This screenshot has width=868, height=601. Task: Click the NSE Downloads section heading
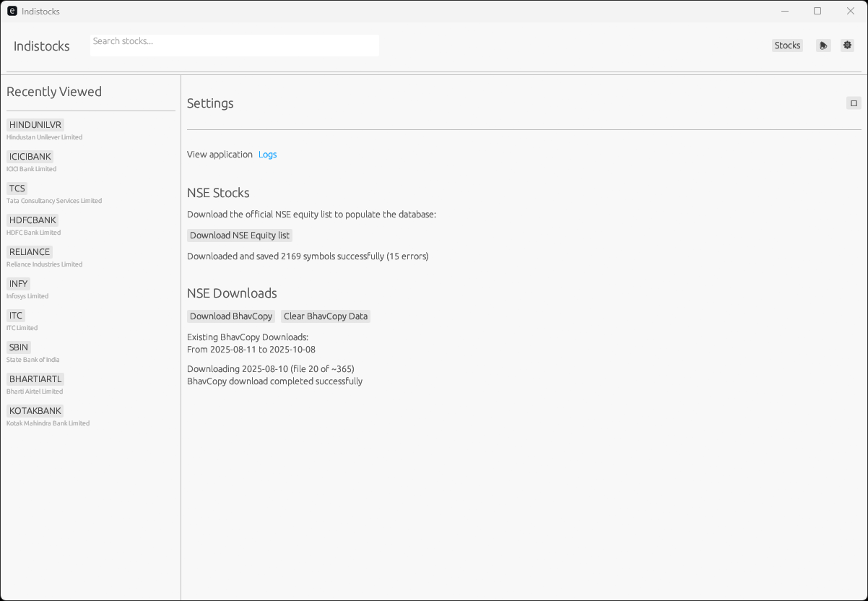[x=232, y=293]
